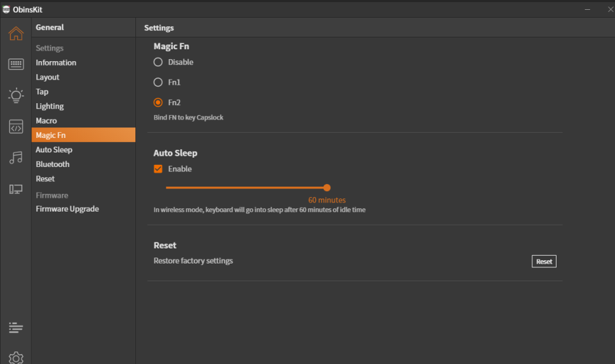Toggle the Auto Sleep Enable checkbox

tap(158, 169)
